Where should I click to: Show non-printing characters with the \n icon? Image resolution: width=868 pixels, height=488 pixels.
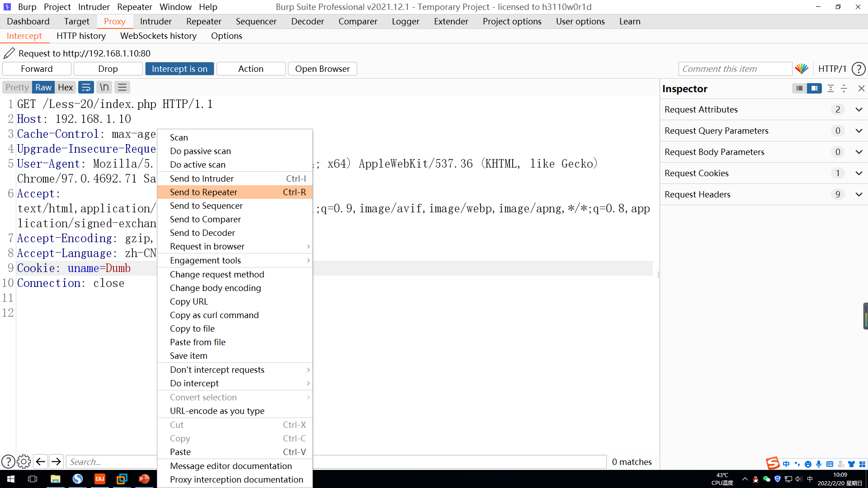(x=104, y=87)
